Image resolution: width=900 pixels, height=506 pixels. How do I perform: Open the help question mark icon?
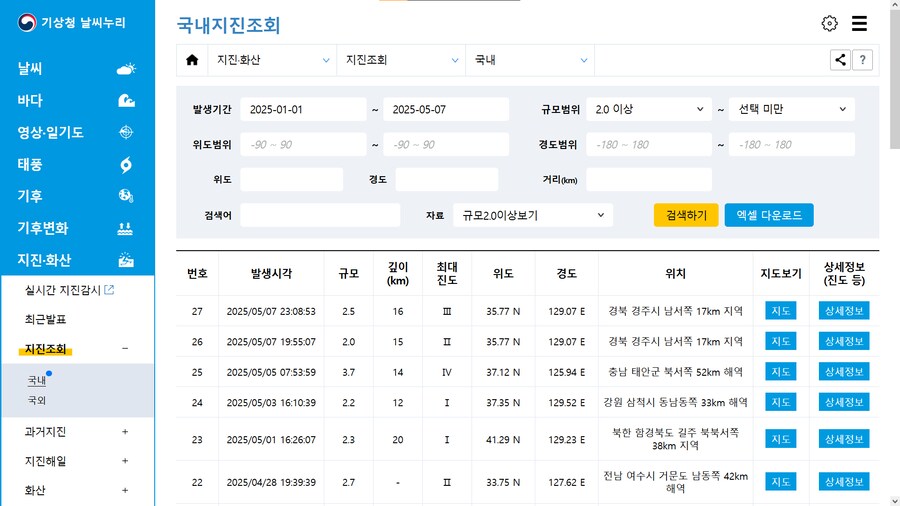pyautogui.click(x=863, y=60)
